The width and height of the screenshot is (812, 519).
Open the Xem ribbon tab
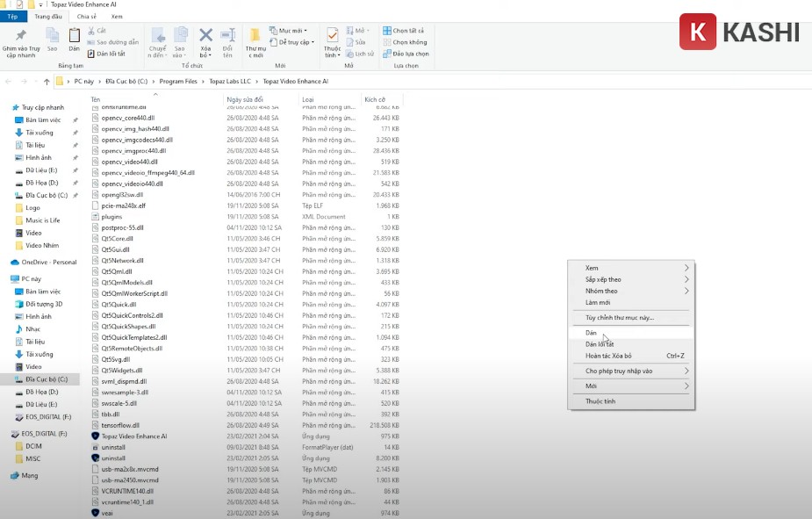click(117, 16)
